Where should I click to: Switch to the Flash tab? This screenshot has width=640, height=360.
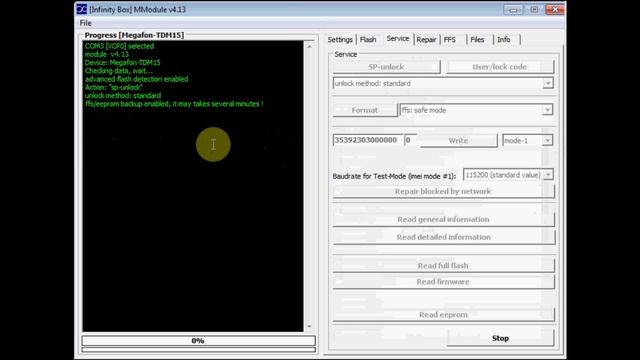[368, 40]
